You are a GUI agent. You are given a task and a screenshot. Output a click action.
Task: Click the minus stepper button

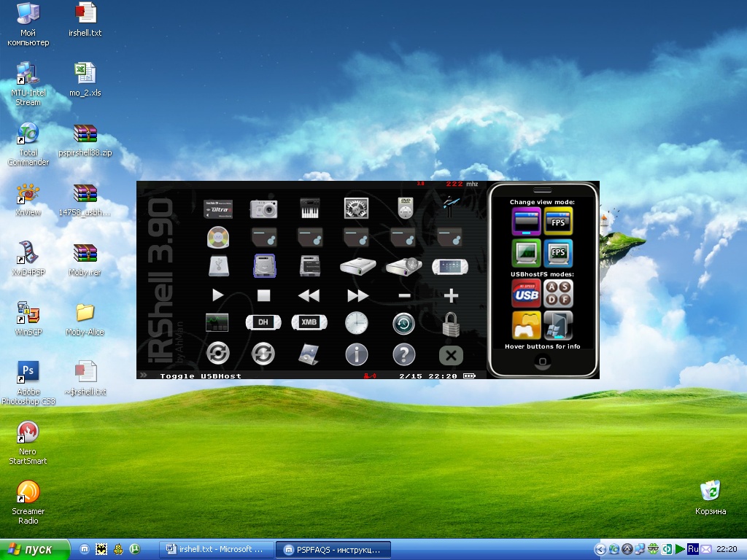click(403, 295)
